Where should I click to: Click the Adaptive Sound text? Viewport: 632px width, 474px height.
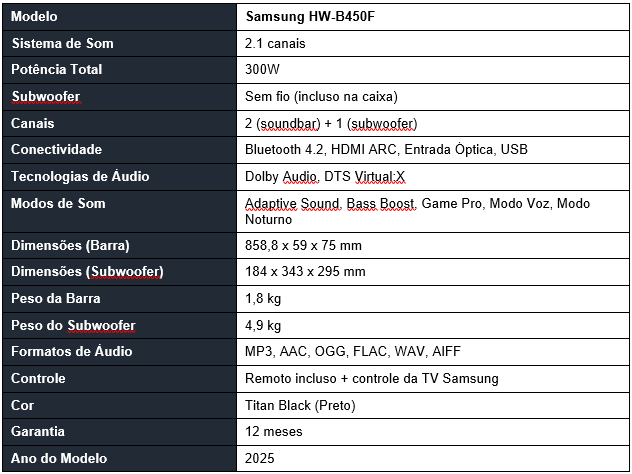point(292,204)
